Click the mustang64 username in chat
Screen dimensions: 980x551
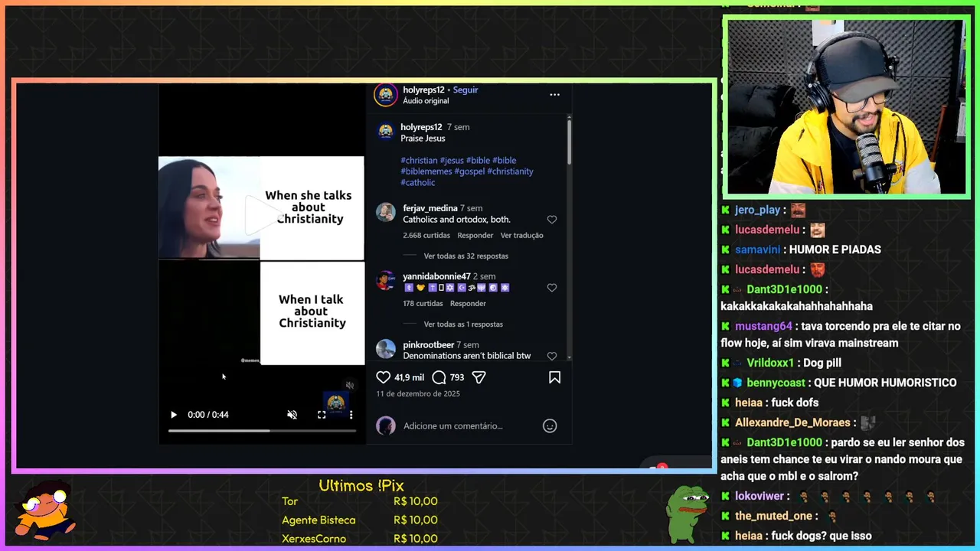pos(763,326)
